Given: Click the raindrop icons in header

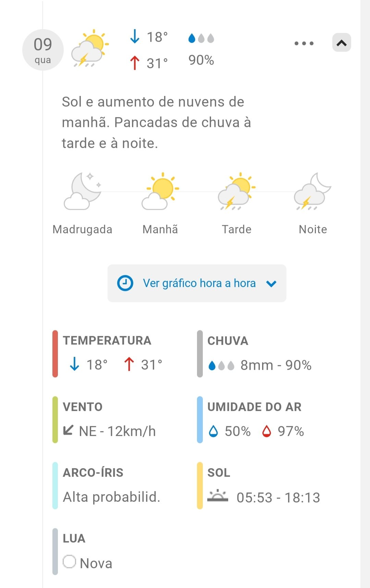Looking at the screenshot, I should pyautogui.click(x=201, y=38).
